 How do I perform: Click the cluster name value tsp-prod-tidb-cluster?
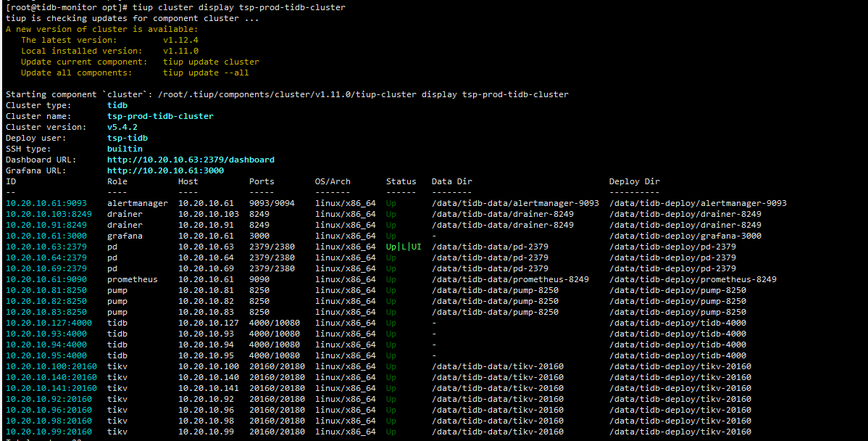click(160, 116)
